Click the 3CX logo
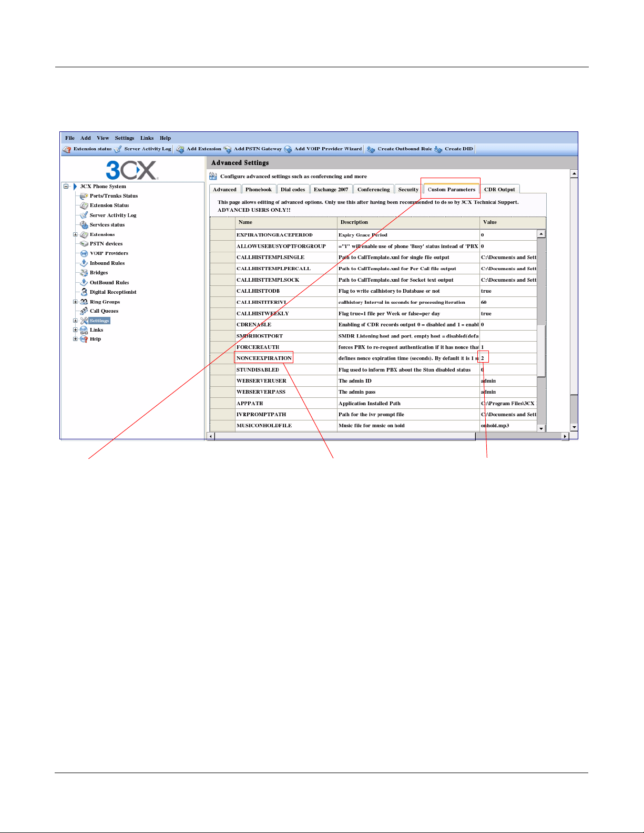644x833 pixels. [131, 170]
